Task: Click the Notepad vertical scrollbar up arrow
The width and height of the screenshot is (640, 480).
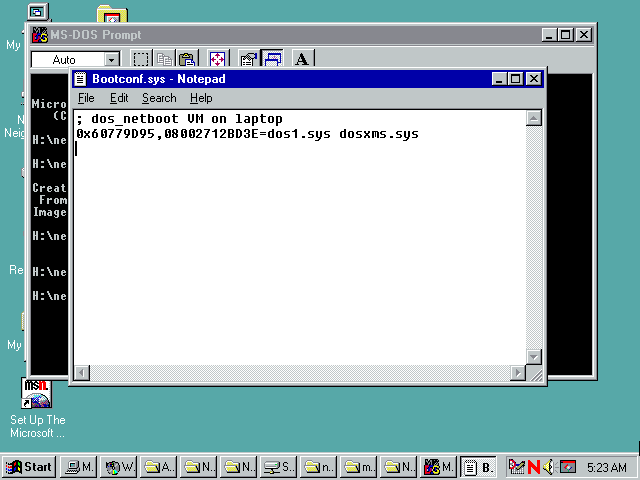Action: point(534,119)
